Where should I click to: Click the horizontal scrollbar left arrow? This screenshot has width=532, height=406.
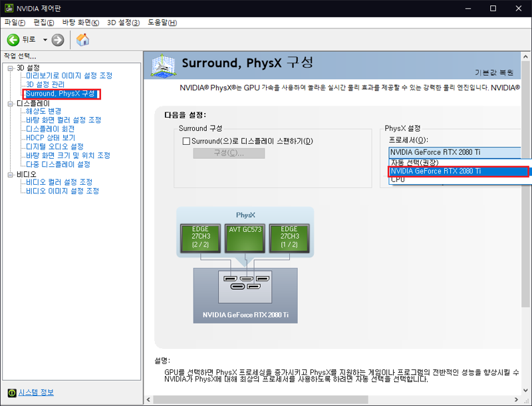[x=148, y=399]
